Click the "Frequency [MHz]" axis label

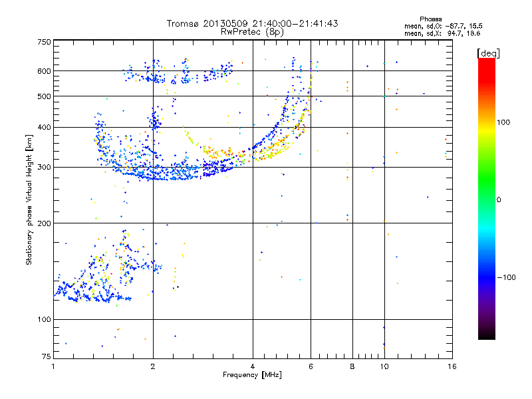252,375
